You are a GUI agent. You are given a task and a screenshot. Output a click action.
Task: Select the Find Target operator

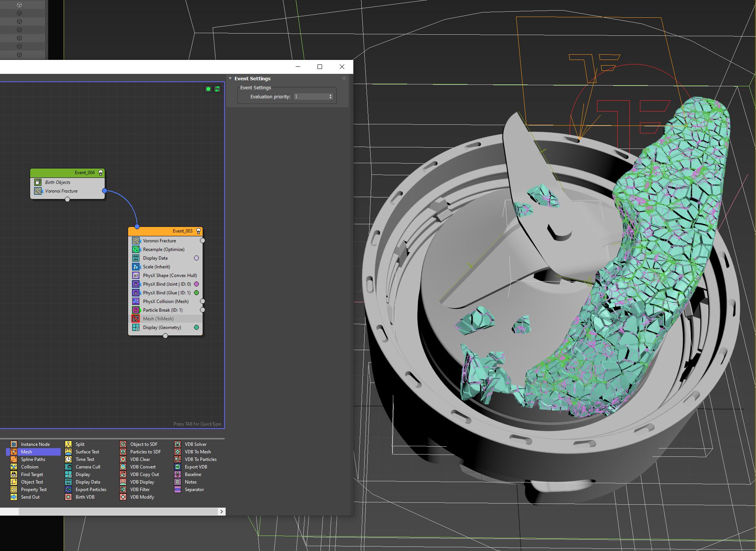click(x=32, y=474)
